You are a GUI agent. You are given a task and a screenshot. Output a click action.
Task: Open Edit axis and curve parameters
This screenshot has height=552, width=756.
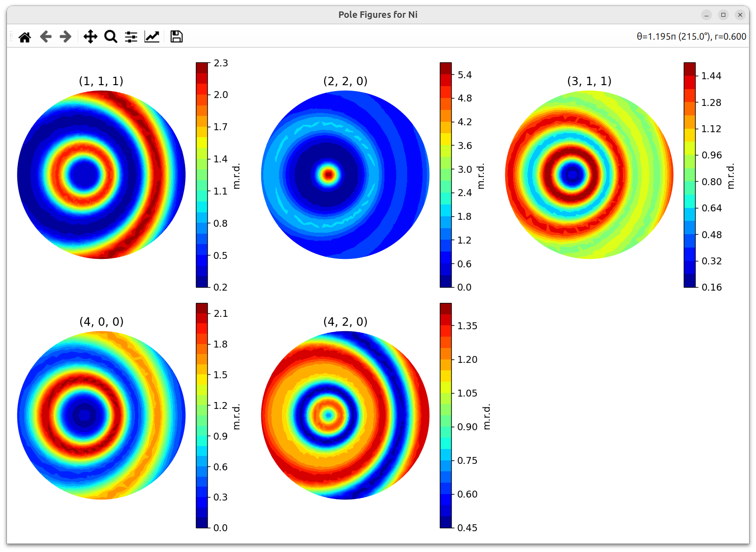pyautogui.click(x=152, y=37)
